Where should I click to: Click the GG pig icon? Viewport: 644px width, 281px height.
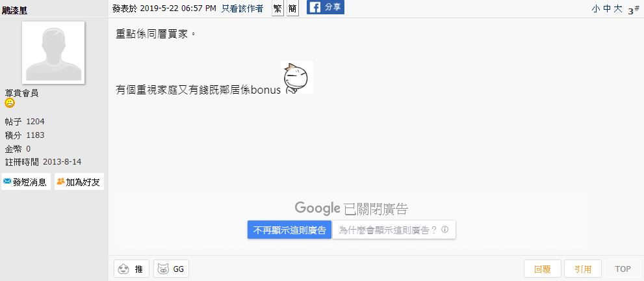click(163, 269)
